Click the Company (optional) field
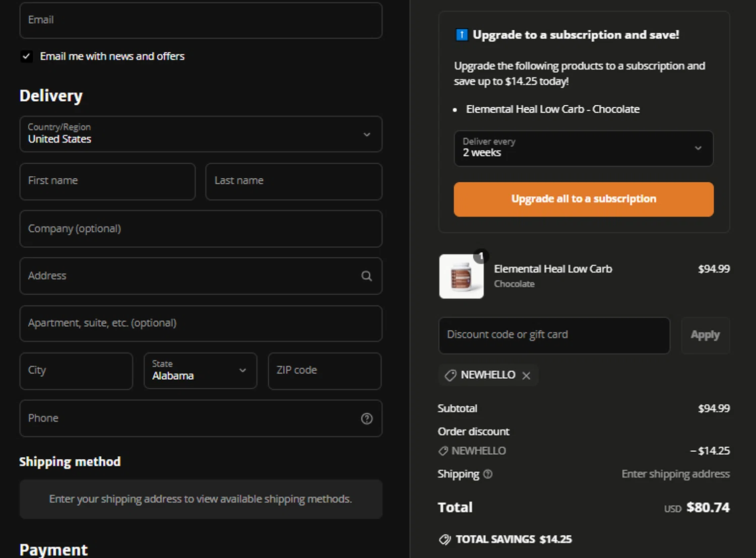Image resolution: width=756 pixels, height=558 pixels. [x=201, y=229]
